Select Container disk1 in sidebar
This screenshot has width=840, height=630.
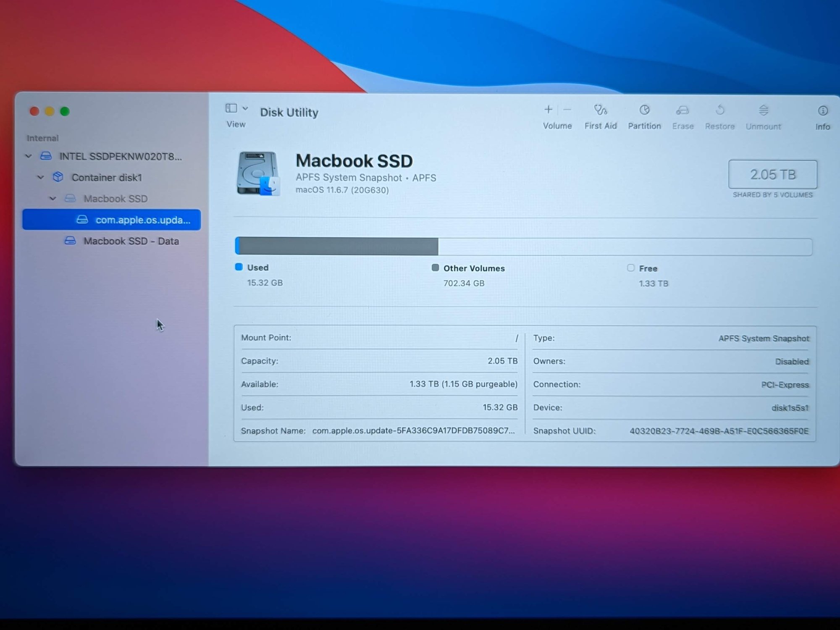click(x=107, y=178)
